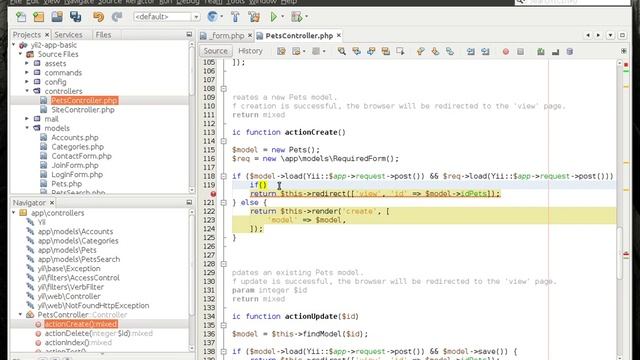The image size is (640, 360).
Task: Select the PetsController.php editor tab
Action: pos(299,36)
